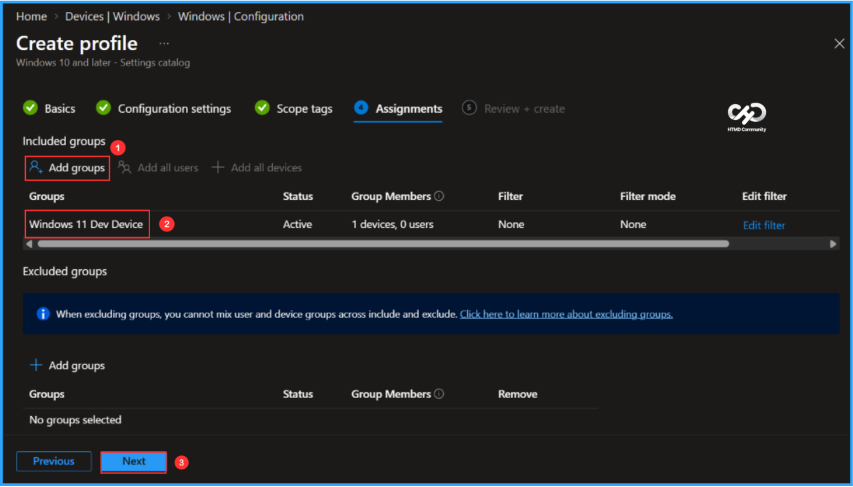Go to Home breadcrumb
Viewport: 853px width, 487px height.
32,16
